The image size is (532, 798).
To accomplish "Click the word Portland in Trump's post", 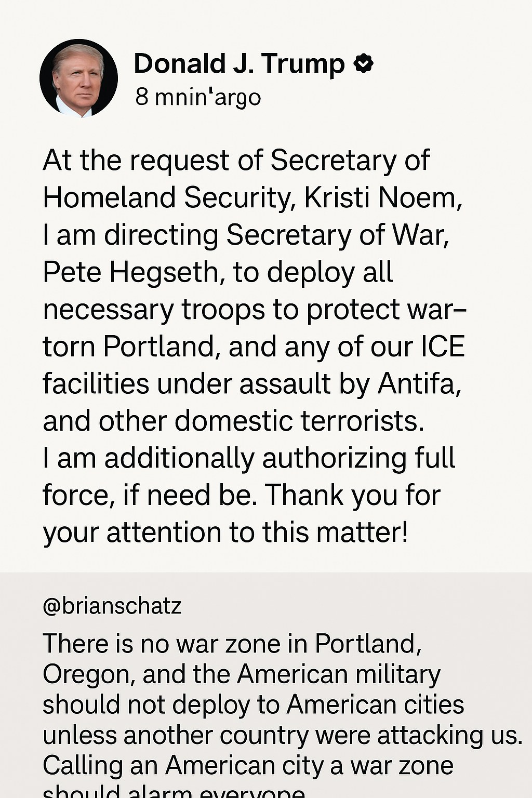I will [158, 347].
